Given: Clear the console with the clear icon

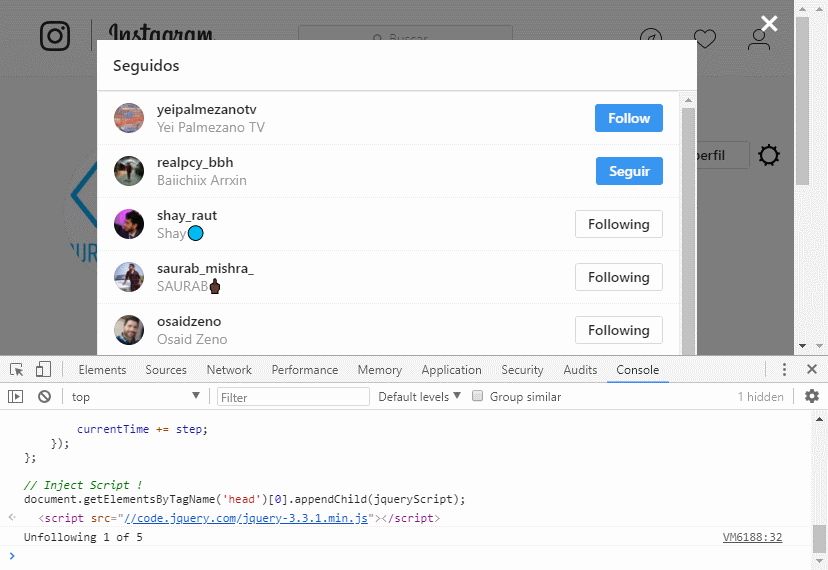Looking at the screenshot, I should [x=44, y=397].
